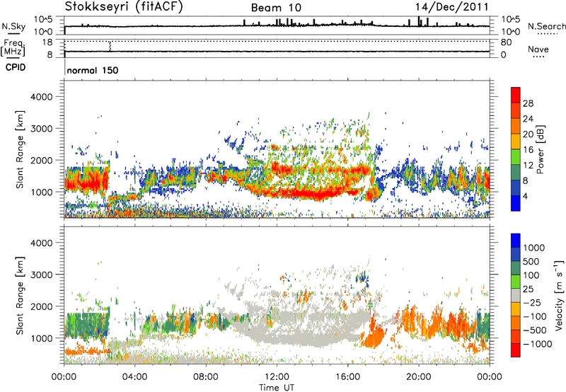Click the date "14/Dec/2011"
This screenshot has height=392, width=566.
pyautogui.click(x=451, y=7)
